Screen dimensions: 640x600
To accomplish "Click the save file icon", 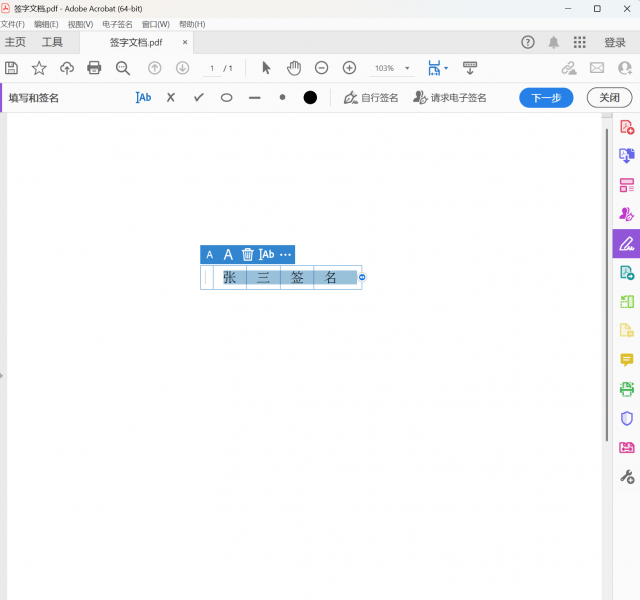I will click(12, 68).
